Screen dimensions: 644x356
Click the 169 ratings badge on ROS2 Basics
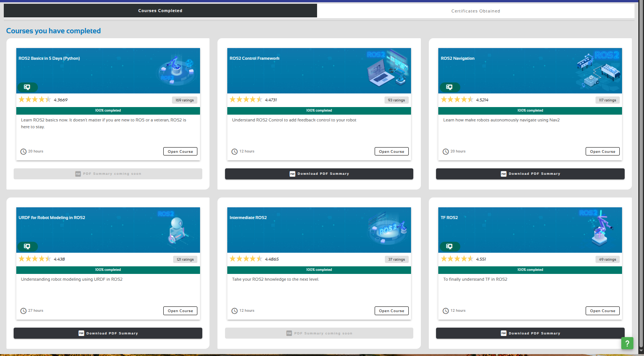click(184, 100)
